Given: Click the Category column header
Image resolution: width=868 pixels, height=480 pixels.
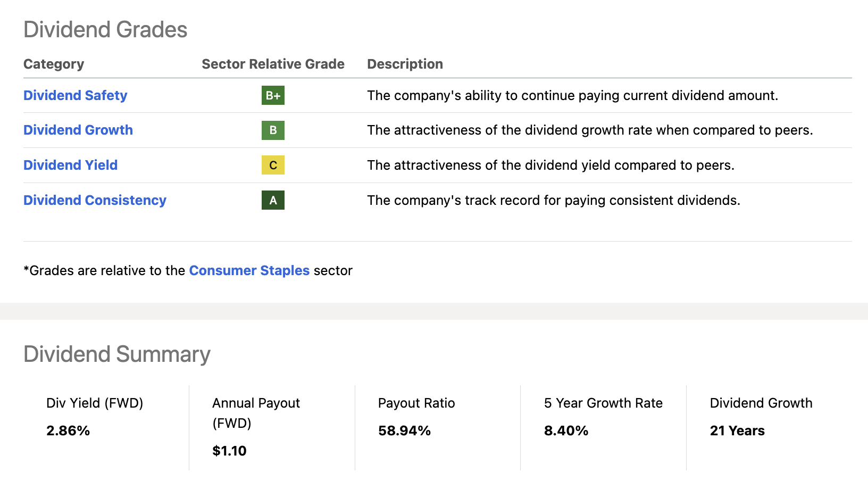Looking at the screenshot, I should pos(54,64).
